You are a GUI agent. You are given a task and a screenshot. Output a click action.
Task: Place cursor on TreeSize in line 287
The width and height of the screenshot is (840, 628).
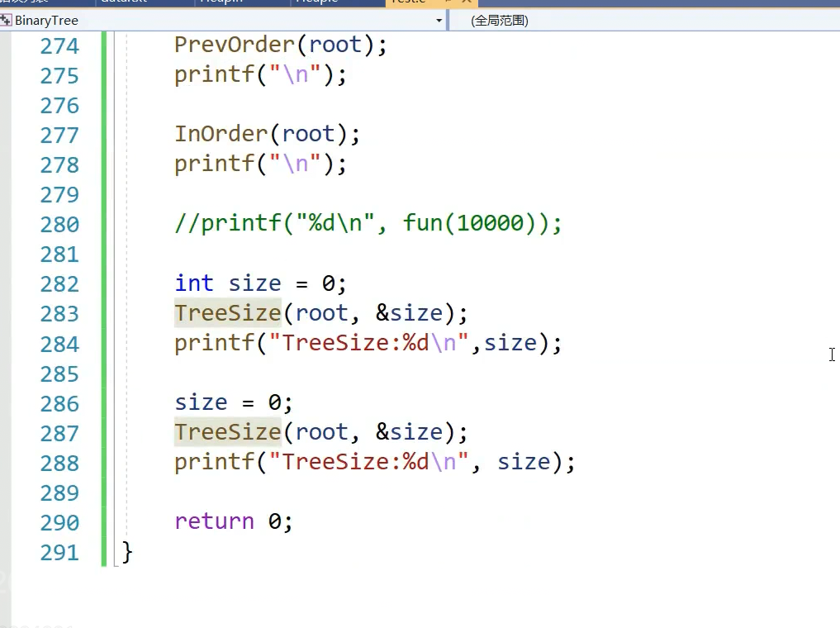click(x=228, y=432)
